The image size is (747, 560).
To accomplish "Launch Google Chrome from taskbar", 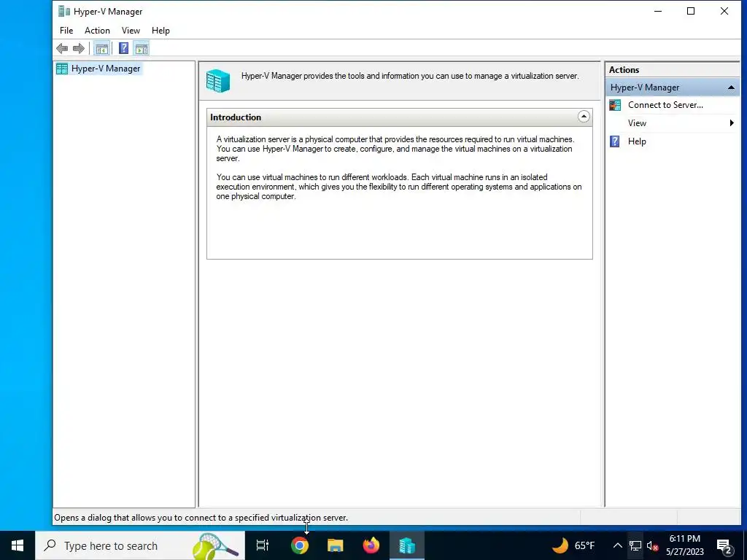I will point(300,545).
